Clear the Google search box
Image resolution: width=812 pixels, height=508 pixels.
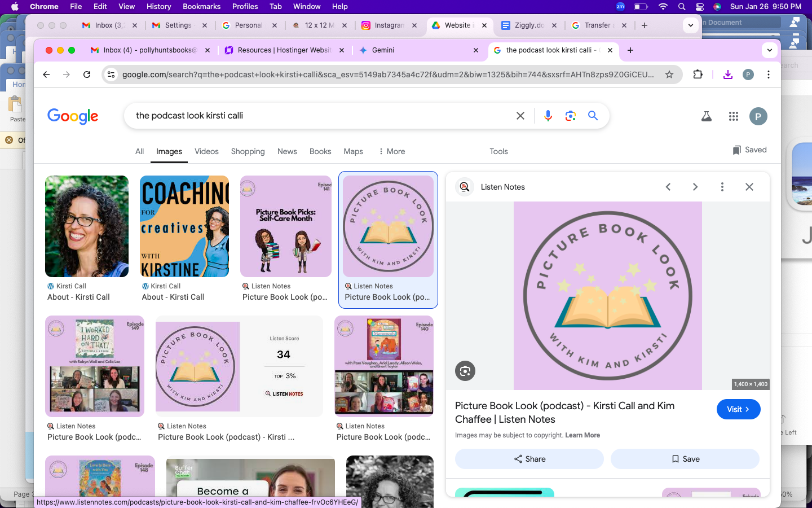520,116
